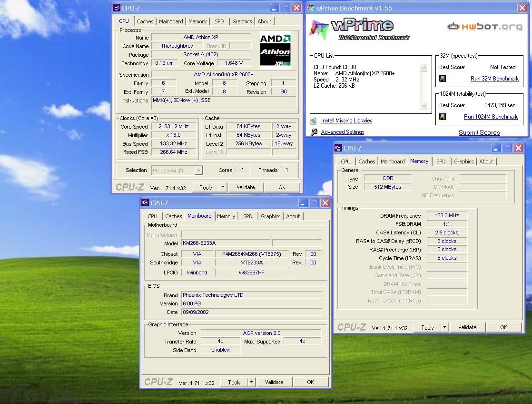
Task: Click the Specification field AMD Athlon(tm) XP 2600+
Action: coord(223,74)
